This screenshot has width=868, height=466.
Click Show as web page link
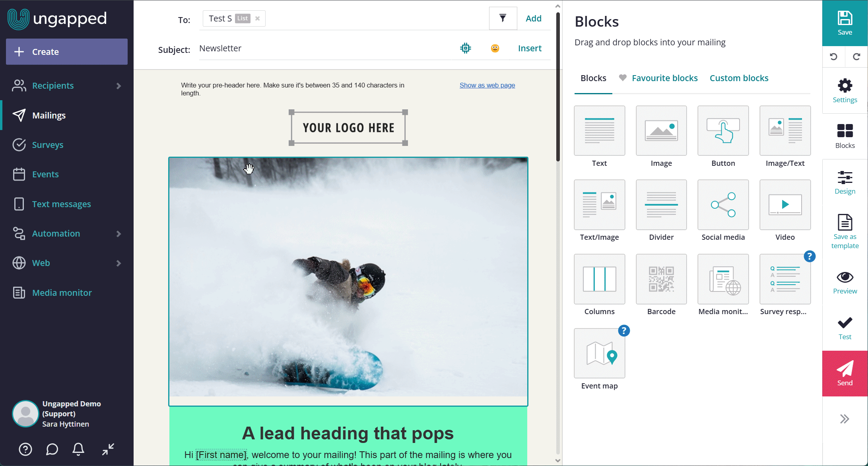tap(487, 85)
